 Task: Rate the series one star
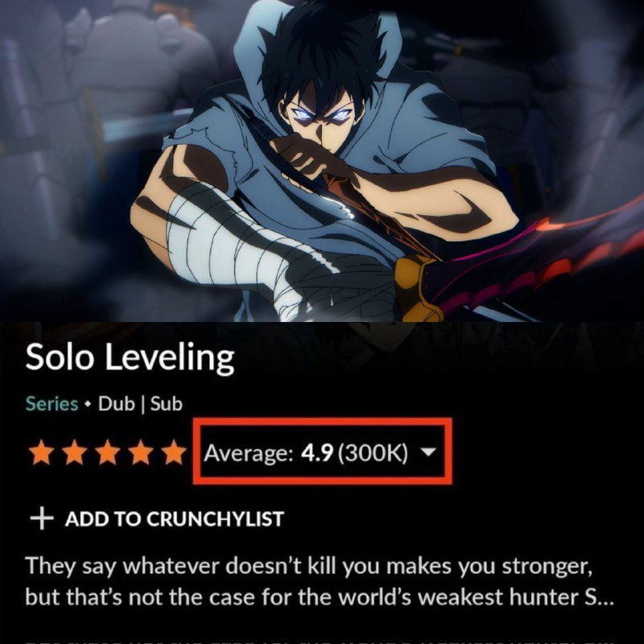click(x=42, y=452)
